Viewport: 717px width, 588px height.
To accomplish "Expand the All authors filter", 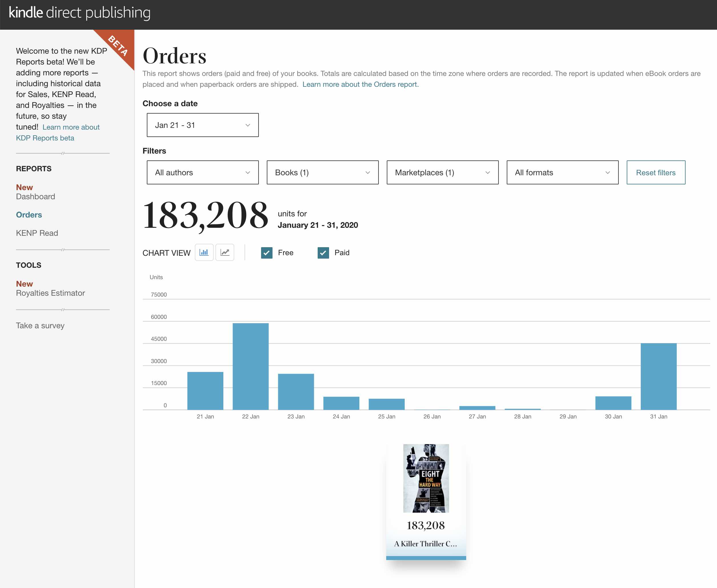I will pos(203,172).
